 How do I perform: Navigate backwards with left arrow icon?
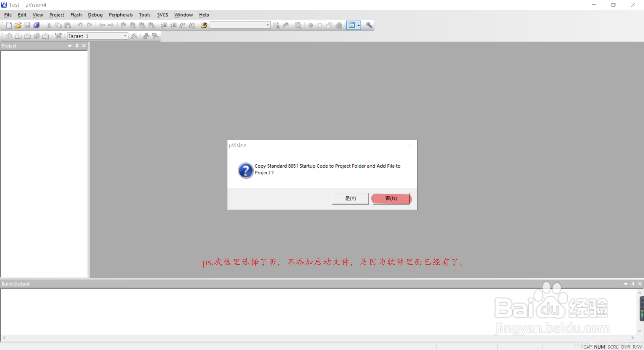click(x=102, y=25)
